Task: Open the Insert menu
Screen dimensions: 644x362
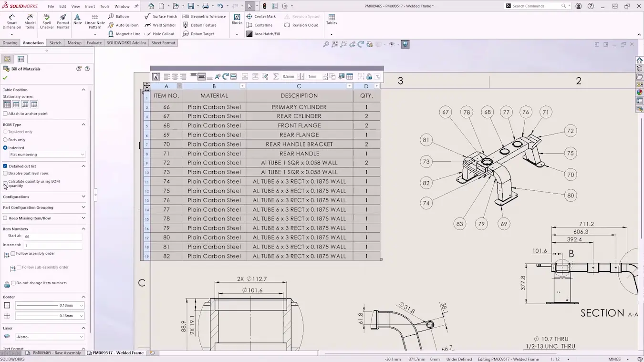Action: [x=90, y=6]
